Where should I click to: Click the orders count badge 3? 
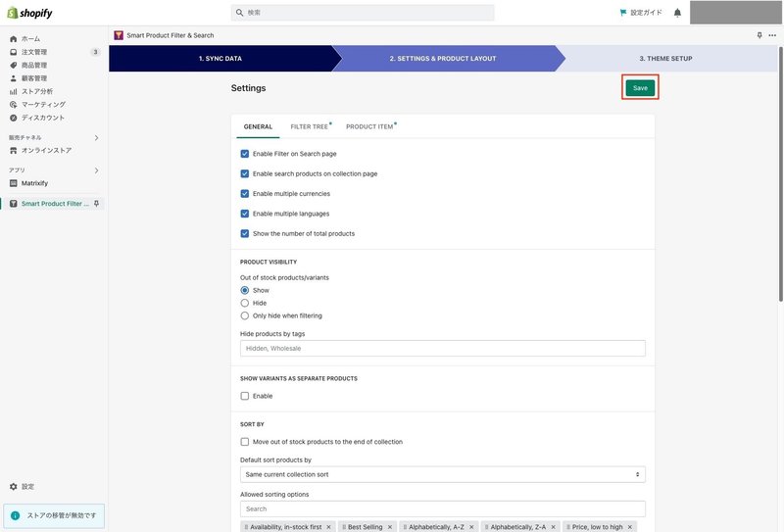pyautogui.click(x=95, y=52)
